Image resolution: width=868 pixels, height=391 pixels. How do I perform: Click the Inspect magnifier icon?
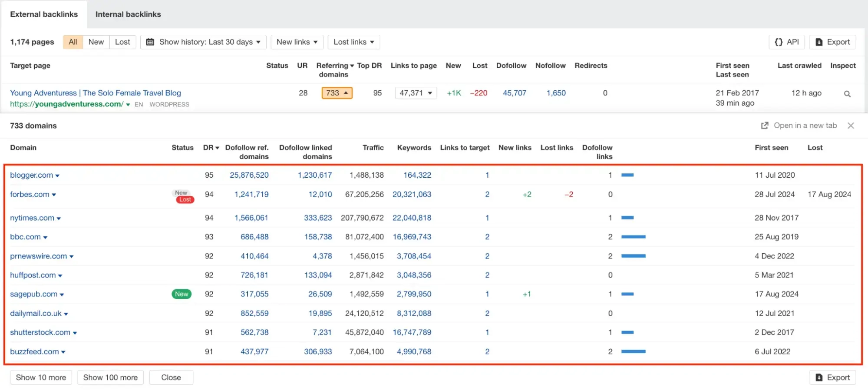point(847,94)
